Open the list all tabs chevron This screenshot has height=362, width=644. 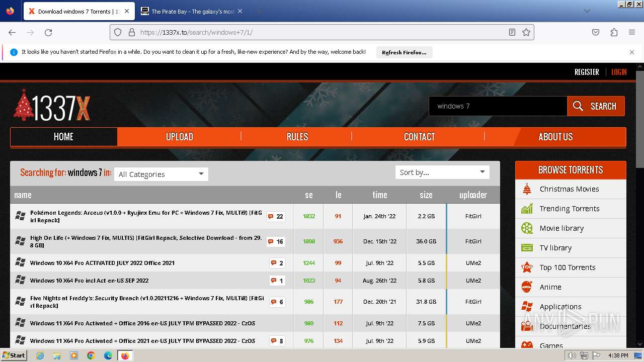point(587,11)
